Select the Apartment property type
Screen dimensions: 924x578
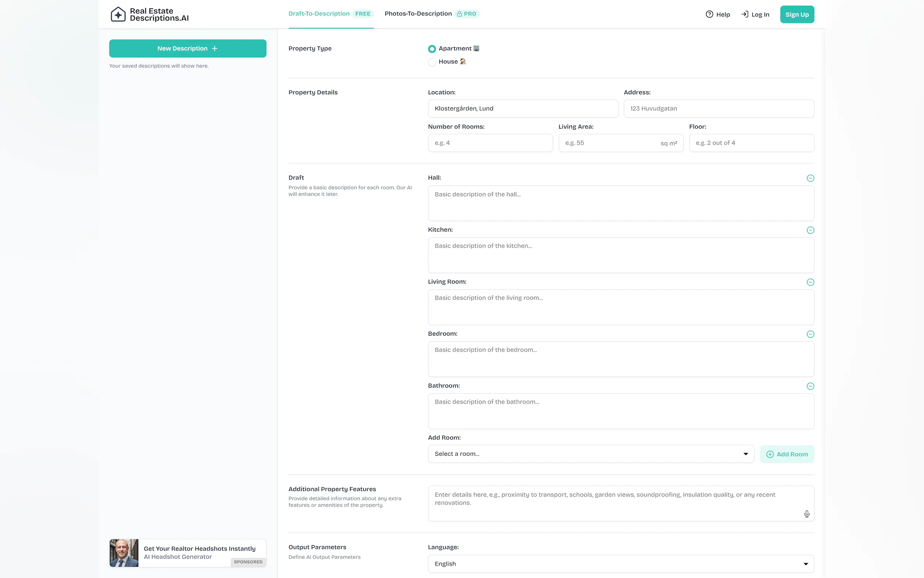click(432, 49)
